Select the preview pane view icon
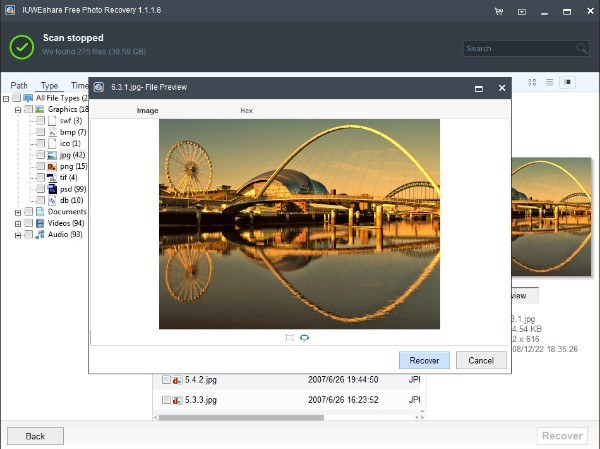 [567, 82]
